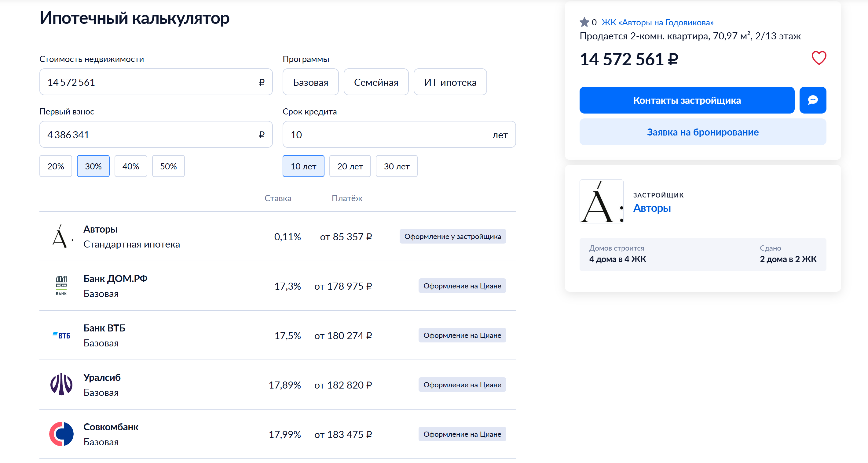The image size is (868, 463).
Task: Click Оформление на Циане for Уралсиб
Action: 462,385
